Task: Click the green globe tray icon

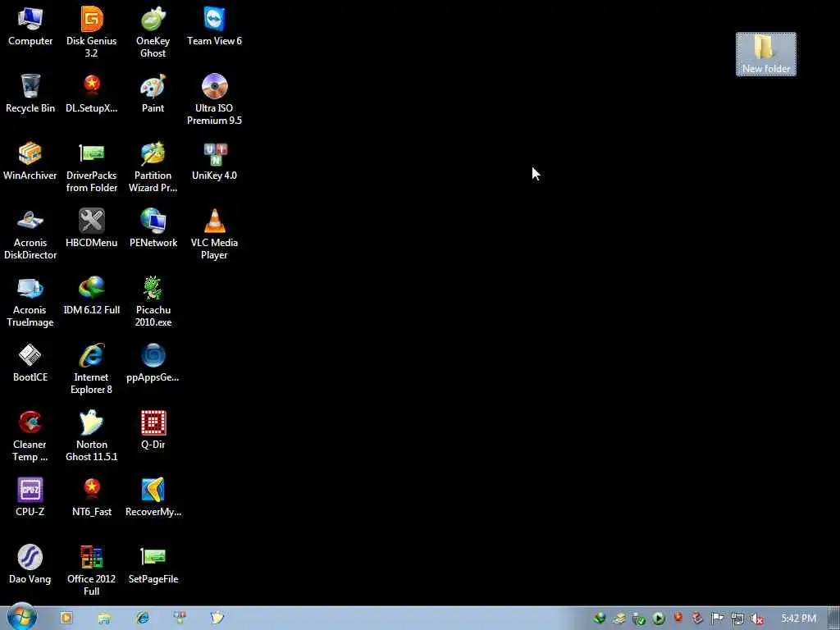Action: click(x=600, y=619)
